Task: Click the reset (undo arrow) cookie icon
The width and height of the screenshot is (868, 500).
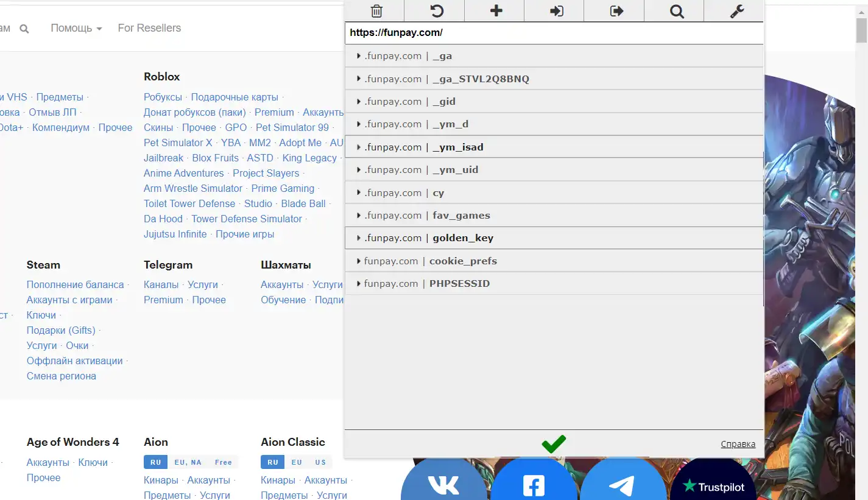Action: 436,11
